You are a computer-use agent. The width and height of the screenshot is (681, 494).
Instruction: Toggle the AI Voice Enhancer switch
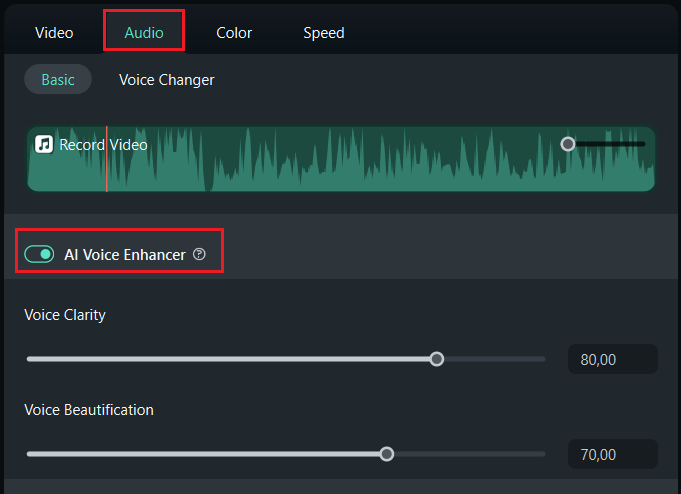(x=39, y=255)
